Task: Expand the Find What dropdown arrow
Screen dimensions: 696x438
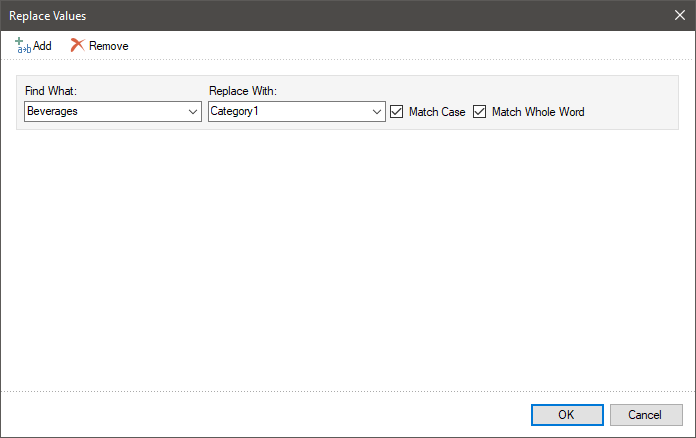Action: pos(193,112)
